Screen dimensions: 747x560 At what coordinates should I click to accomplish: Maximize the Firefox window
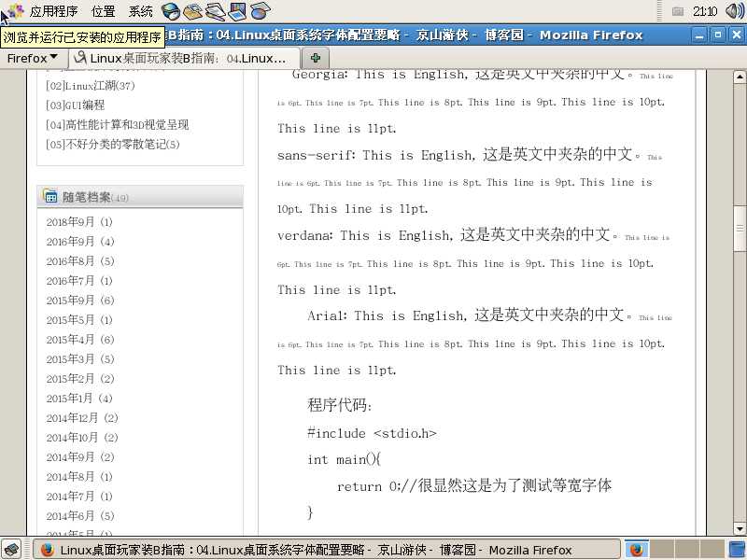[x=717, y=35]
